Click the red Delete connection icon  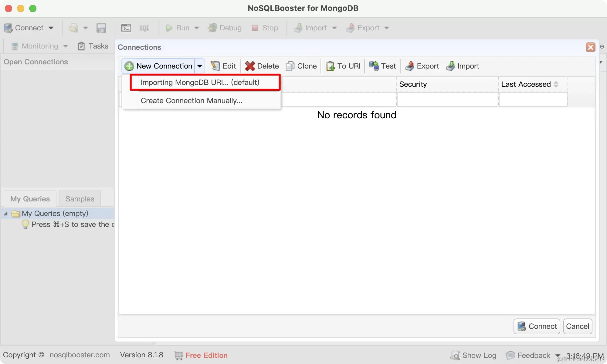[250, 66]
